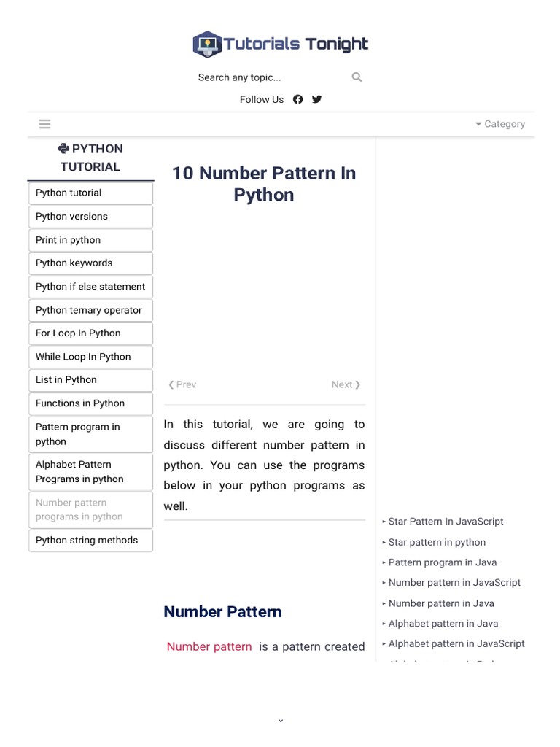The image size is (560, 747).
Task: Toggle the hamburger menu icon
Action: click(44, 124)
